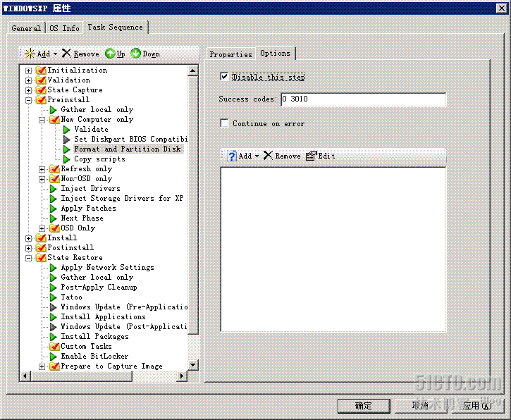Click green arrow icon of Inject Drivers

(x=53, y=189)
